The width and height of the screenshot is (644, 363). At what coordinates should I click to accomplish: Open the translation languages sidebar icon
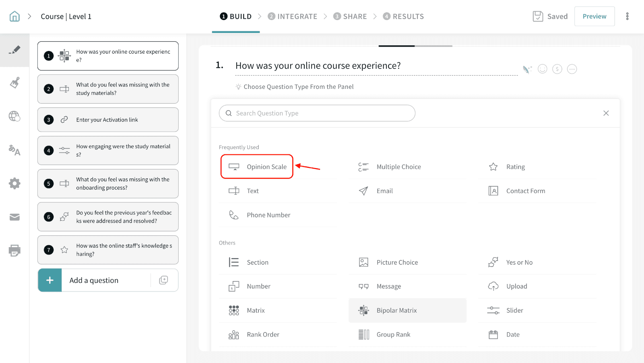click(14, 150)
